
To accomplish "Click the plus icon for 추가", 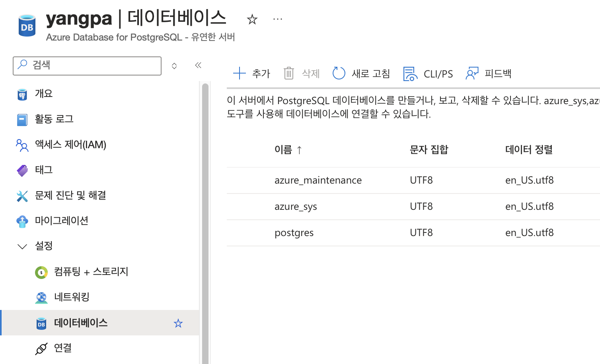I will (x=240, y=74).
